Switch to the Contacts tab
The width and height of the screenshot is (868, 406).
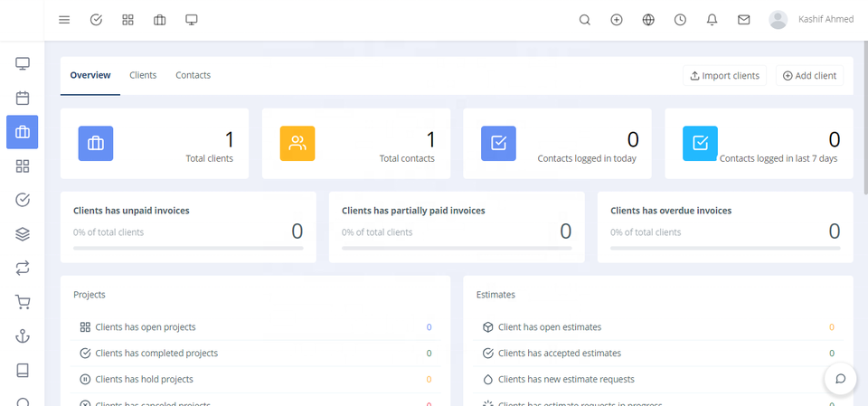click(x=193, y=75)
